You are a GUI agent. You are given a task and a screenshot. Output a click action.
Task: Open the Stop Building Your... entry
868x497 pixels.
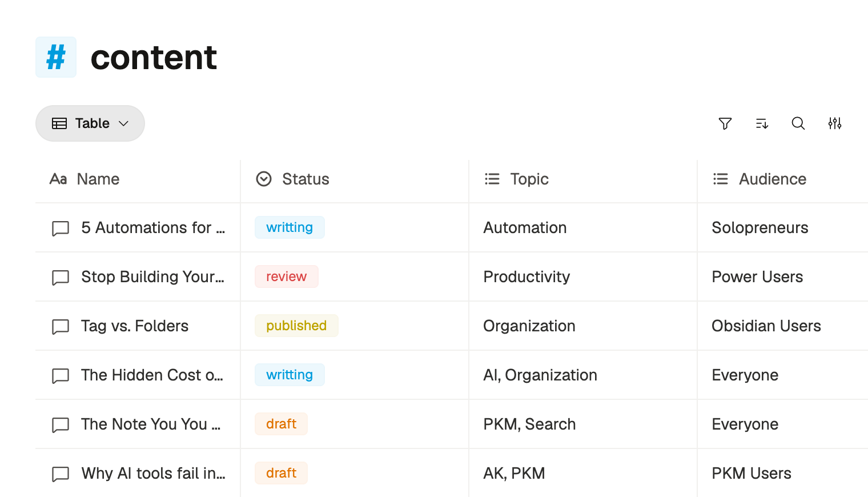pos(152,277)
